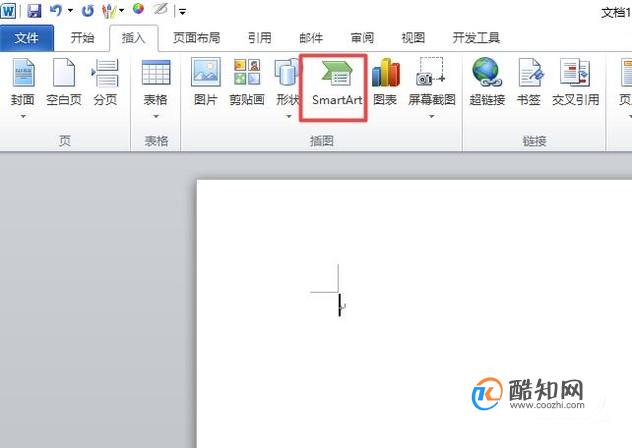632x448 pixels.
Task: Open the Table (表格) dropdown
Action: pyautogui.click(x=156, y=116)
